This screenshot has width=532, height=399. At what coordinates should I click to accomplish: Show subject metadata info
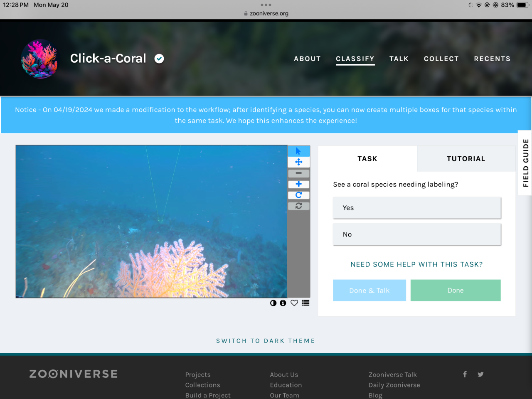[x=283, y=303]
